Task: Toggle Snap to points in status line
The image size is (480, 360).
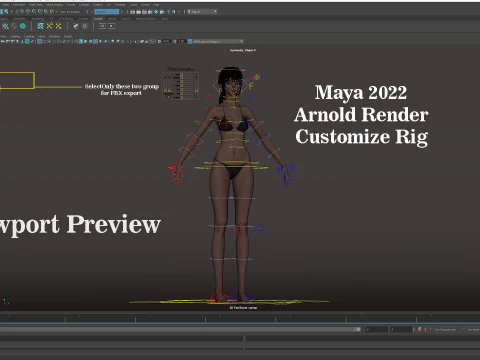Action: coord(34,12)
